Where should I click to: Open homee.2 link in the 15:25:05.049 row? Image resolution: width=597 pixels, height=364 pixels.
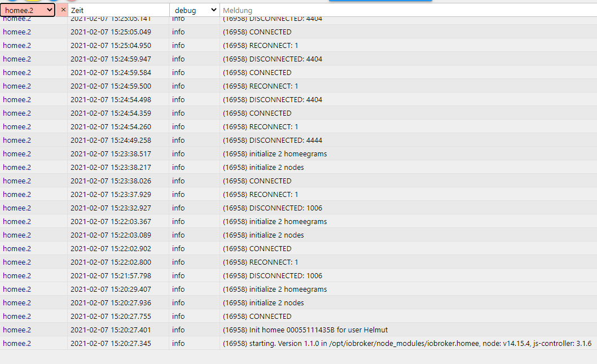point(17,32)
